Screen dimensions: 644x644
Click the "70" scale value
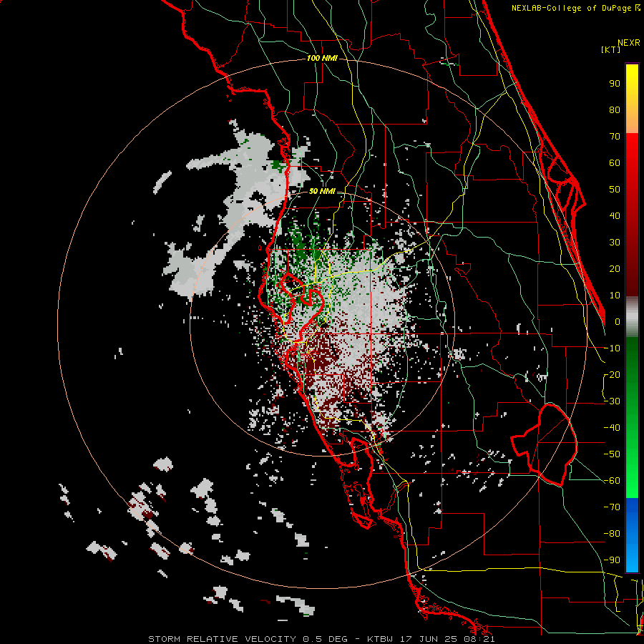615,137
